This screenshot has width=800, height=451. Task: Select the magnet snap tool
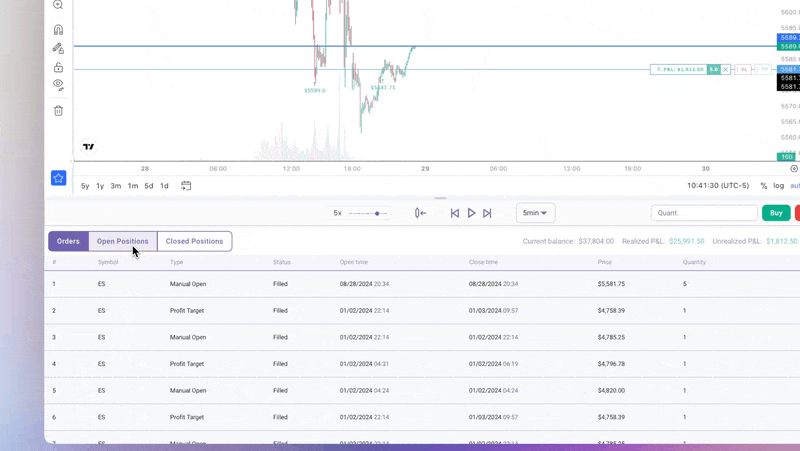[x=58, y=30]
